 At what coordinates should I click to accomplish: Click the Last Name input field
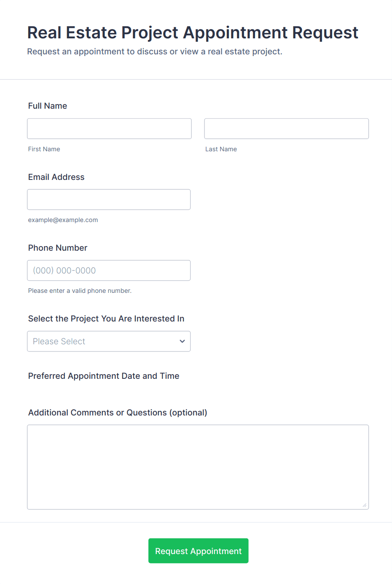[287, 129]
